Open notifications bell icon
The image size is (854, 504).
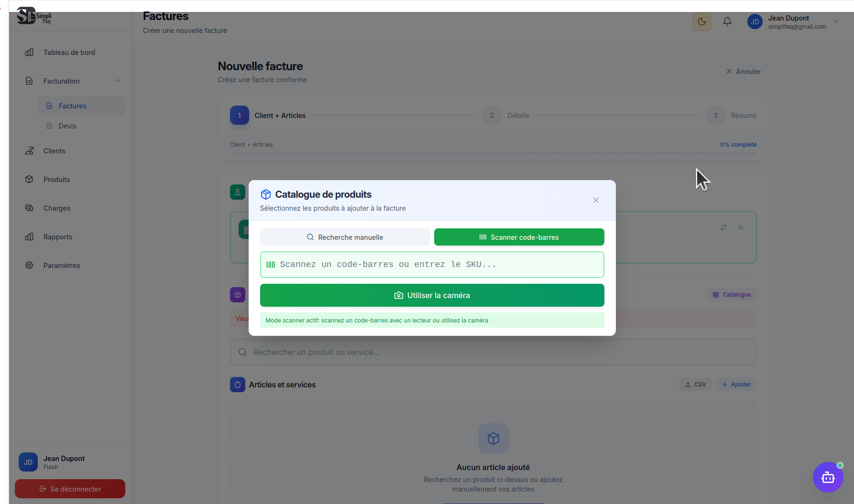[727, 21]
